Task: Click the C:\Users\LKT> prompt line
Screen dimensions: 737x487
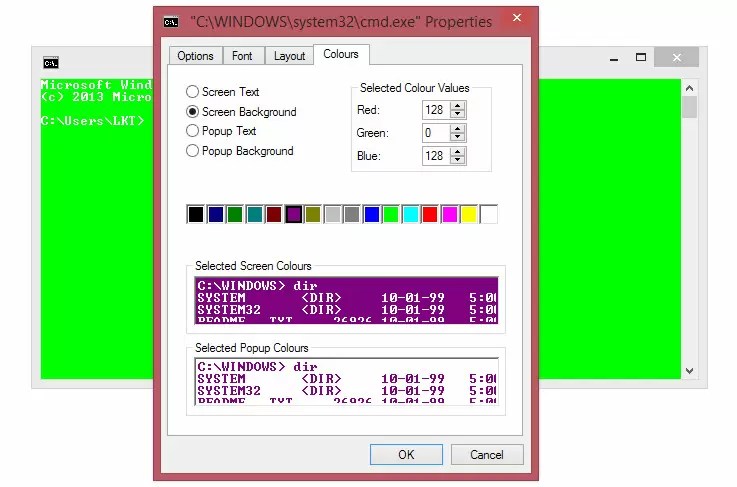Action: [93, 121]
